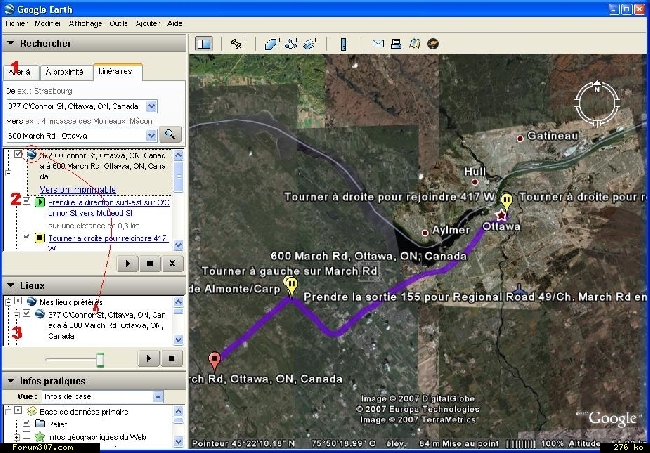This screenshot has height=453, width=650.
Task: Clear search results with the X button
Action: (172, 263)
